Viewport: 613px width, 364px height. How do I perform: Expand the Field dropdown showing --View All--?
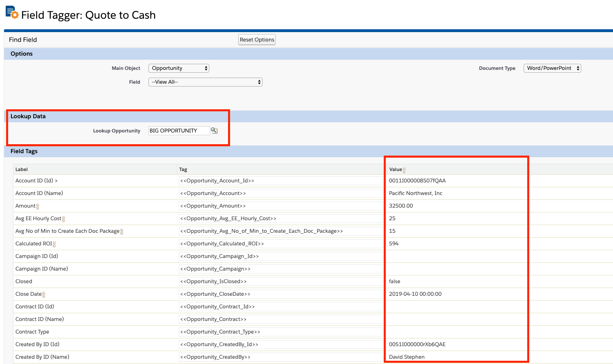(x=205, y=82)
